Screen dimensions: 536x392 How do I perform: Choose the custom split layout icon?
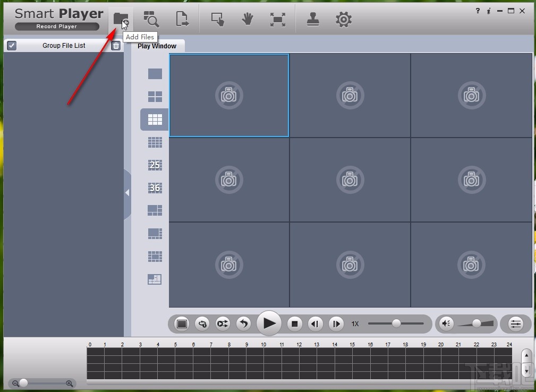click(155, 279)
